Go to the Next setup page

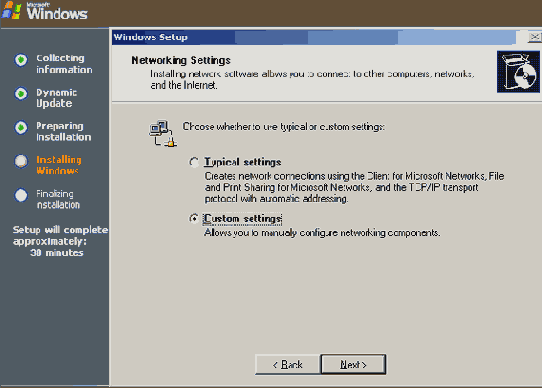point(353,364)
